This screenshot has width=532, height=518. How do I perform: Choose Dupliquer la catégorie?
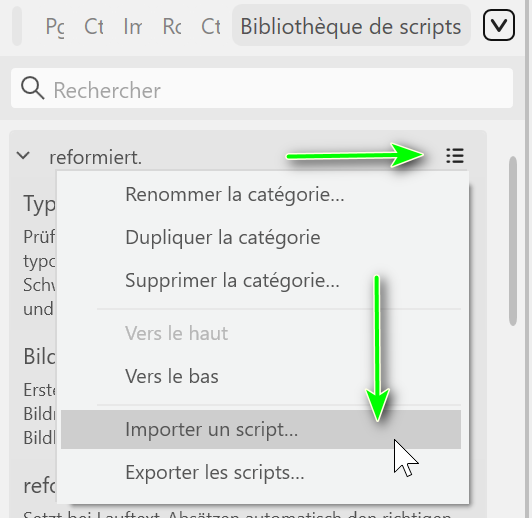pyautogui.click(x=261, y=237)
